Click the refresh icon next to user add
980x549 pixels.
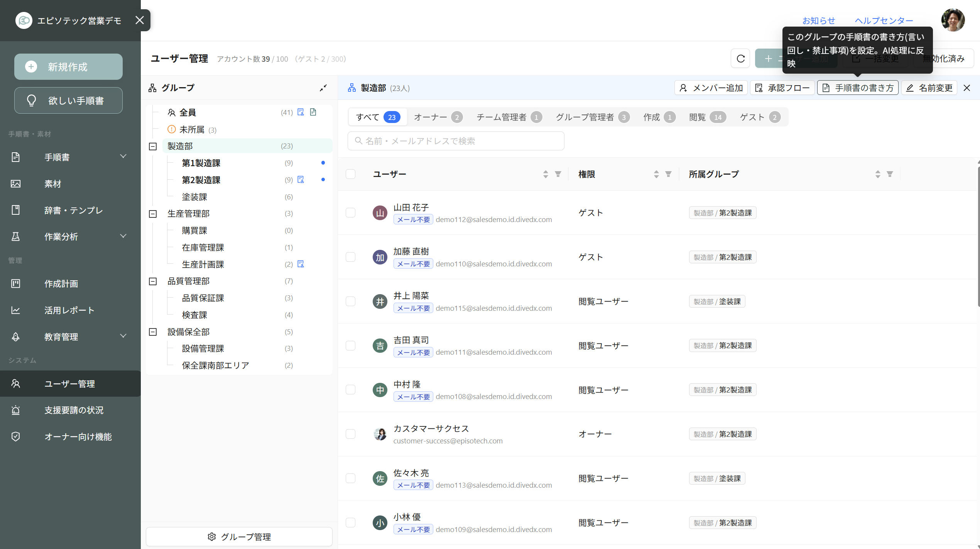point(740,59)
